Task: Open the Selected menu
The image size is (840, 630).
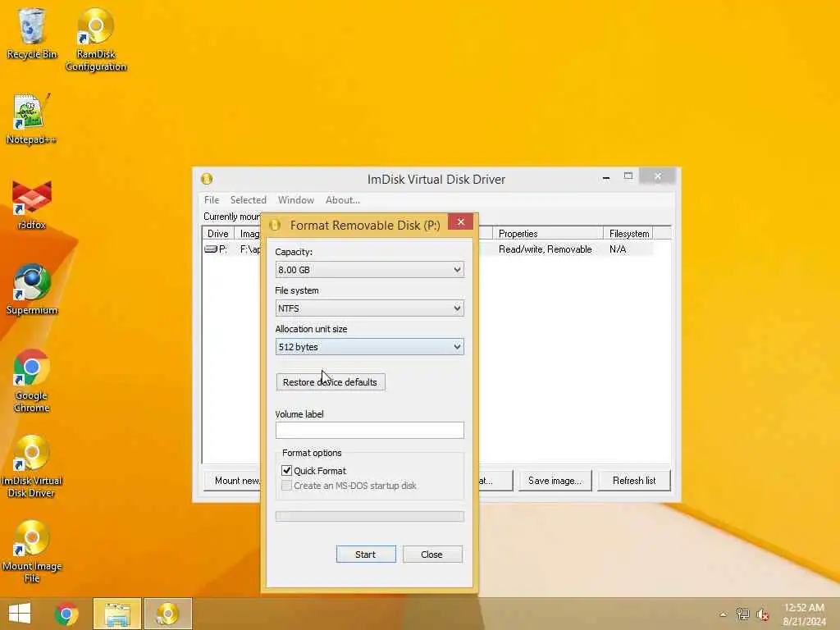Action: click(x=248, y=200)
